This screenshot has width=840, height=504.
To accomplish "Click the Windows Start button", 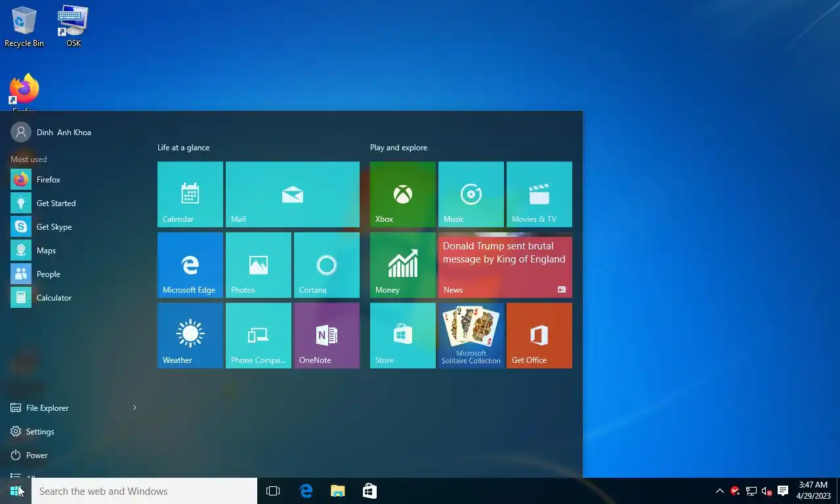I will (16, 491).
